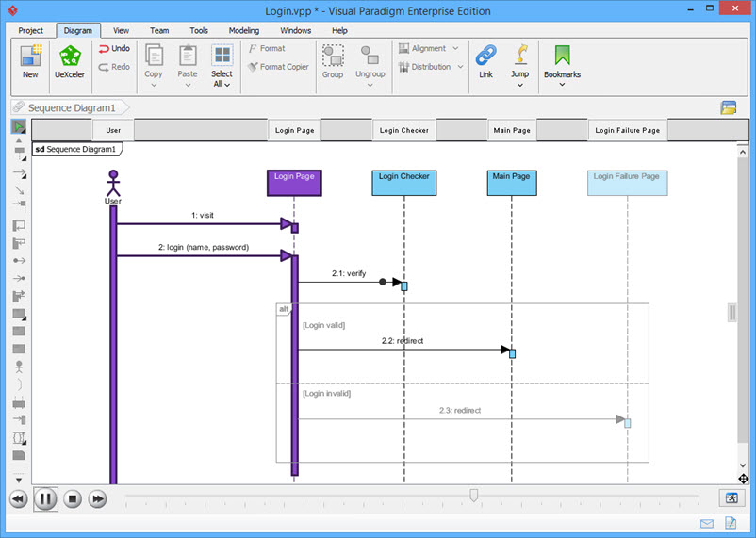The image size is (756, 538).
Task: Click the Jump icon
Action: pyautogui.click(x=520, y=55)
